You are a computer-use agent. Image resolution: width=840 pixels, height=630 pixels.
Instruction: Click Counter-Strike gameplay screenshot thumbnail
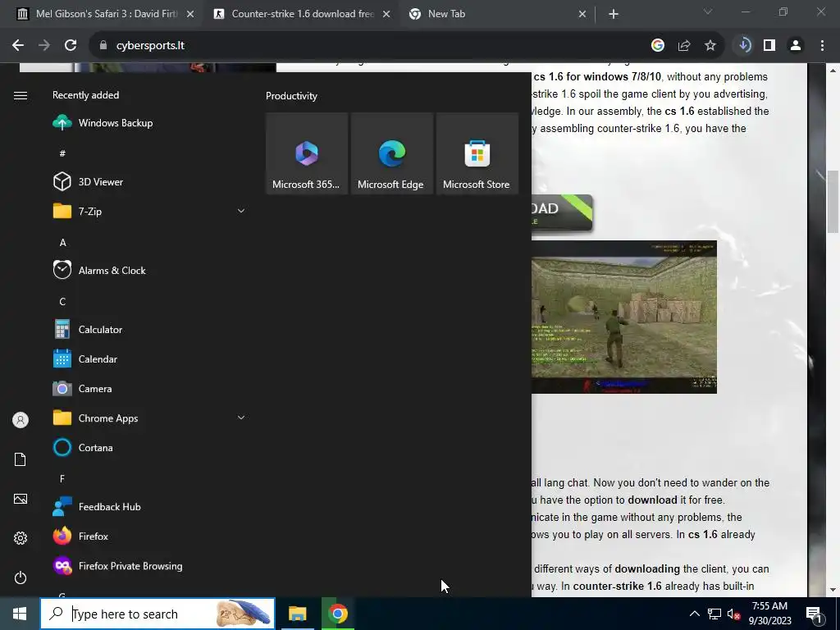pyautogui.click(x=624, y=317)
